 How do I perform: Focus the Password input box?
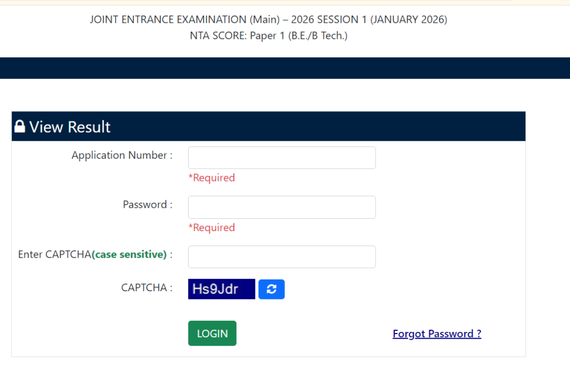click(282, 207)
